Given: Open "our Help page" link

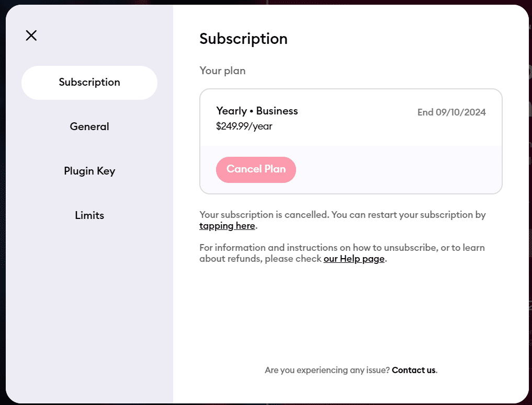Looking at the screenshot, I should coord(354,259).
